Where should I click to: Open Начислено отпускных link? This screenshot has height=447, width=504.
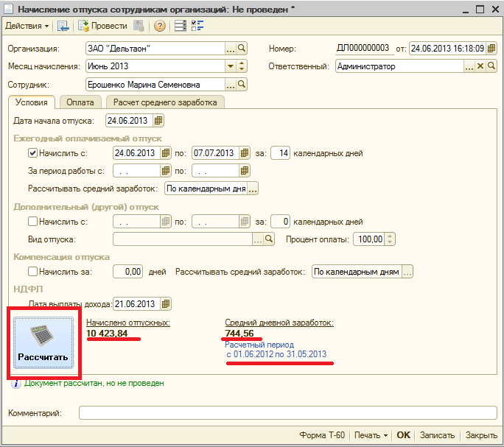pyautogui.click(x=128, y=323)
